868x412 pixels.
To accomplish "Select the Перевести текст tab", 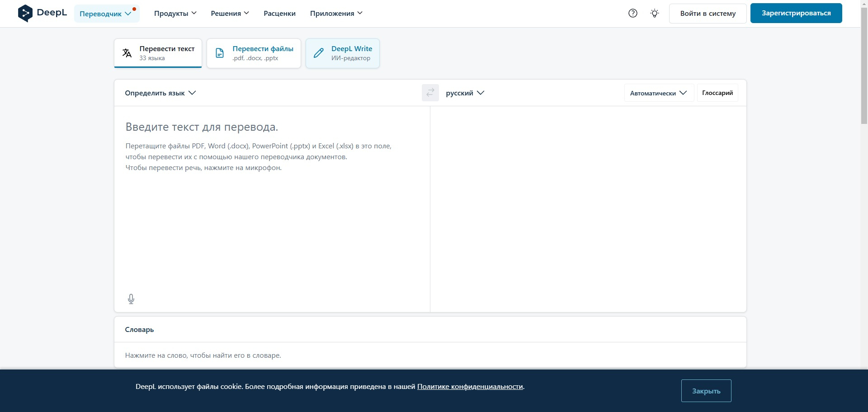I will point(158,53).
